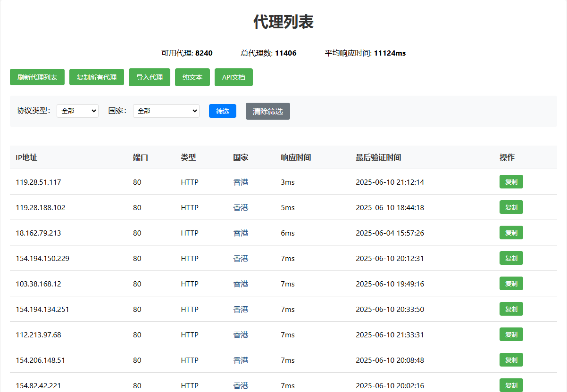Screen dimensions: 567x392
Task: Click the 响应时间 column header
Action: tap(294, 157)
